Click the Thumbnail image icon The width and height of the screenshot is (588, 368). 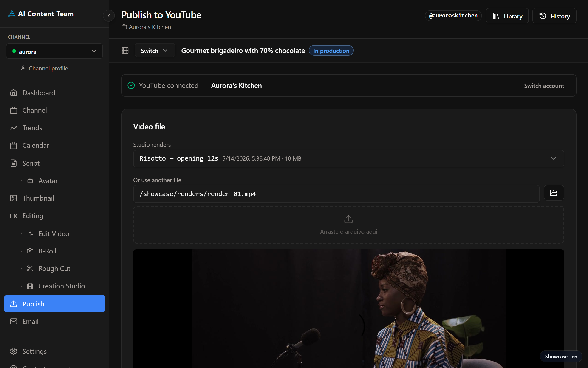pos(14,198)
